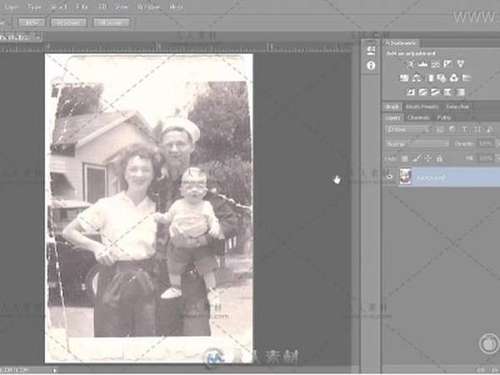Add a Hue/Saturation adjustment layer
The width and height of the screenshot is (500, 375).
point(404,78)
